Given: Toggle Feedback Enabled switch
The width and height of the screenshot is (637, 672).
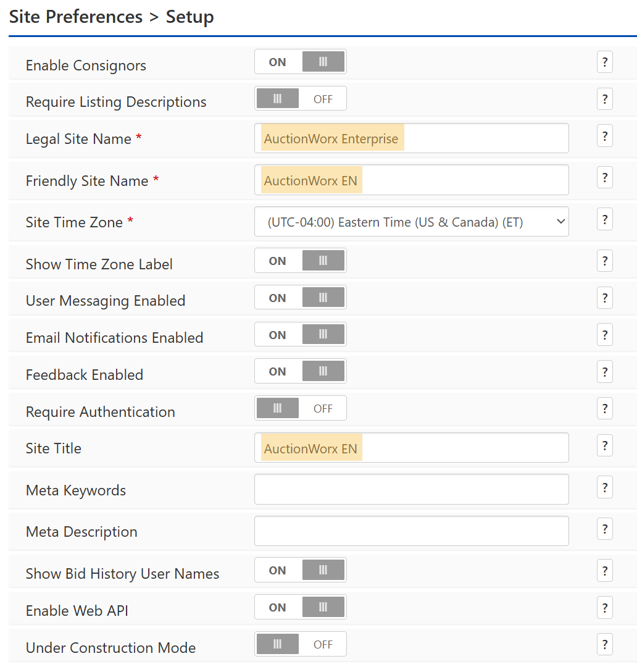Looking at the screenshot, I should [x=301, y=371].
